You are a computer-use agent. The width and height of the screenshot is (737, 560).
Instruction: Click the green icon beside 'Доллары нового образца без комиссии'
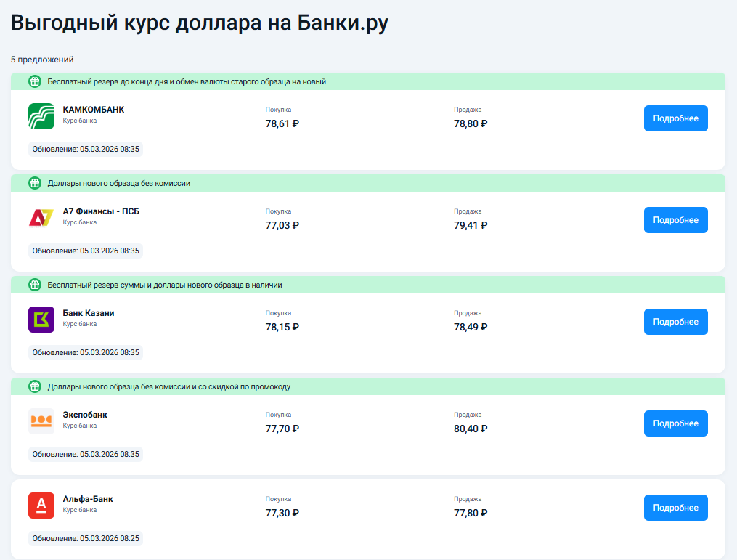tap(34, 183)
